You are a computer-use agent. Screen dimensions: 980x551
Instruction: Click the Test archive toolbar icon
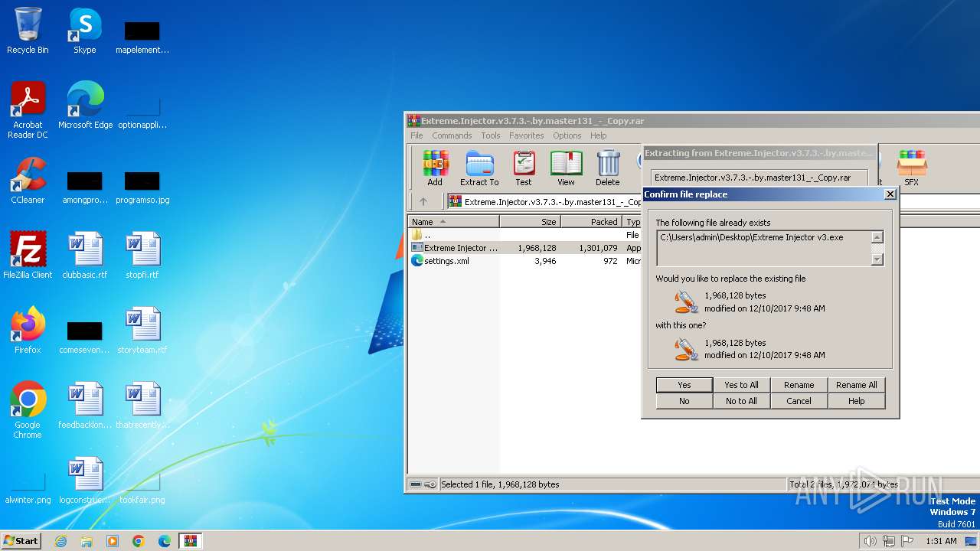click(524, 168)
